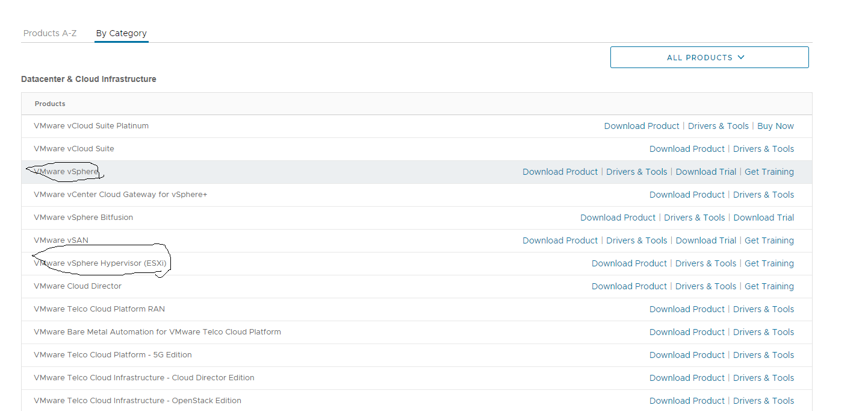This screenshot has width=868, height=411.
Task: Open Drivers & Tools for VMware Cloud Director
Action: (x=705, y=286)
